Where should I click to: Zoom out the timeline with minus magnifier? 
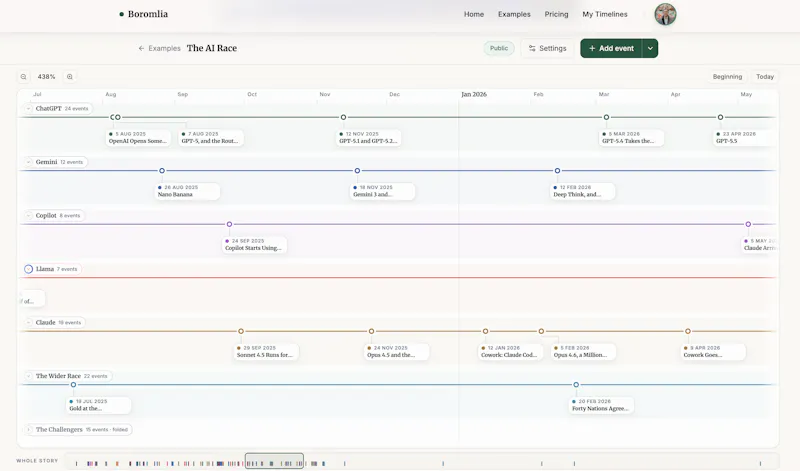pyautogui.click(x=23, y=77)
